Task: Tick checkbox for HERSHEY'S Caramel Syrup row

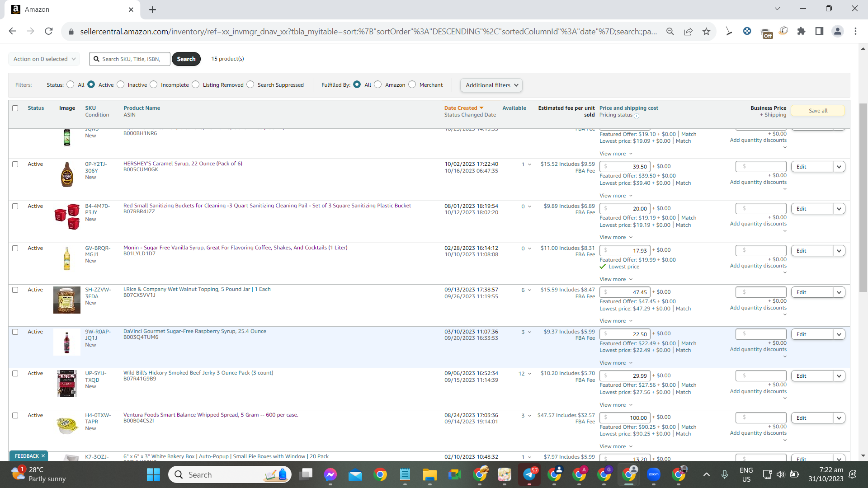Action: [15, 164]
